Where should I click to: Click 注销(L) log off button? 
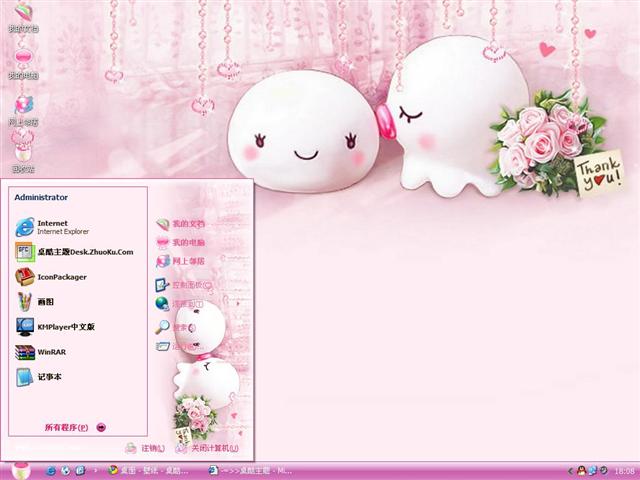click(145, 448)
